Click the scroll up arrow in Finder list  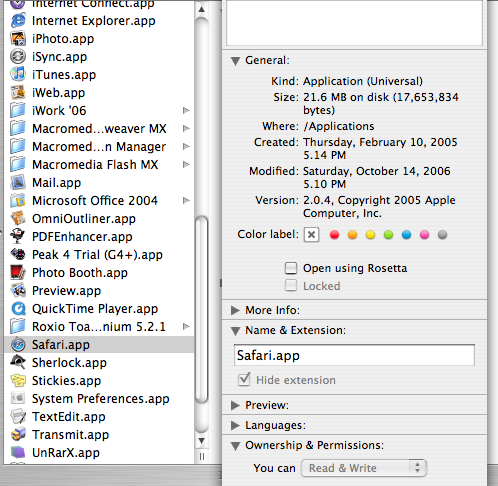pyautogui.click(x=202, y=9)
